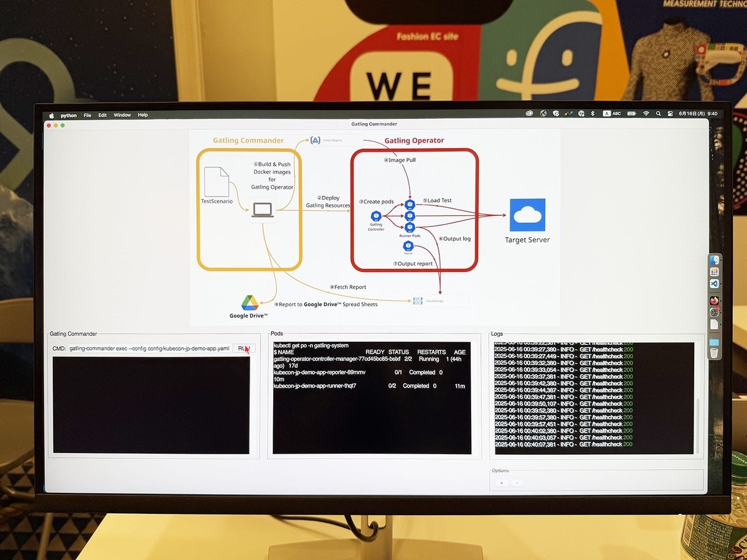Viewport: 747px width, 560px height.
Task: Click the TestScenario file icon in diagram
Action: click(216, 182)
